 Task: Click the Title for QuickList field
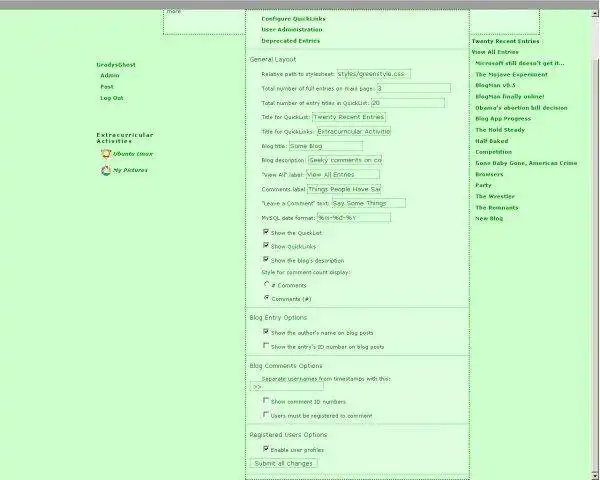pyautogui.click(x=349, y=117)
